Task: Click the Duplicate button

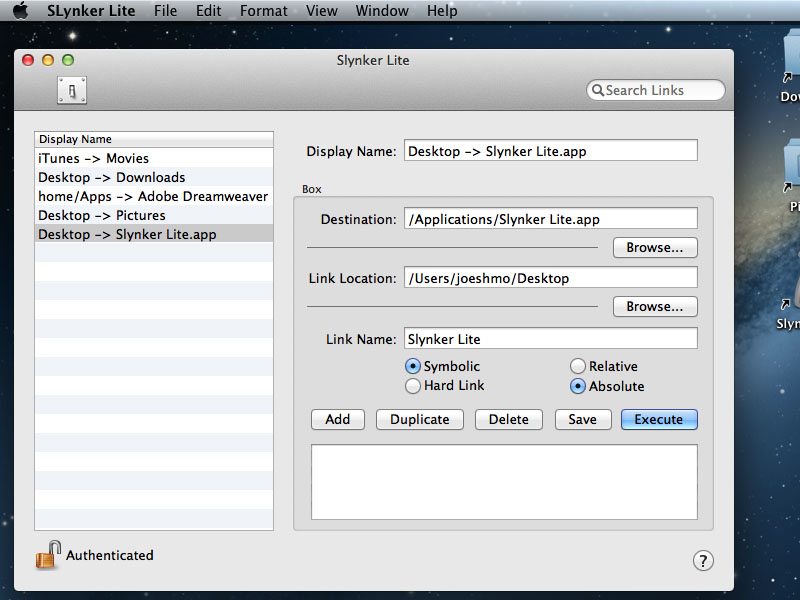Action: 419,419
